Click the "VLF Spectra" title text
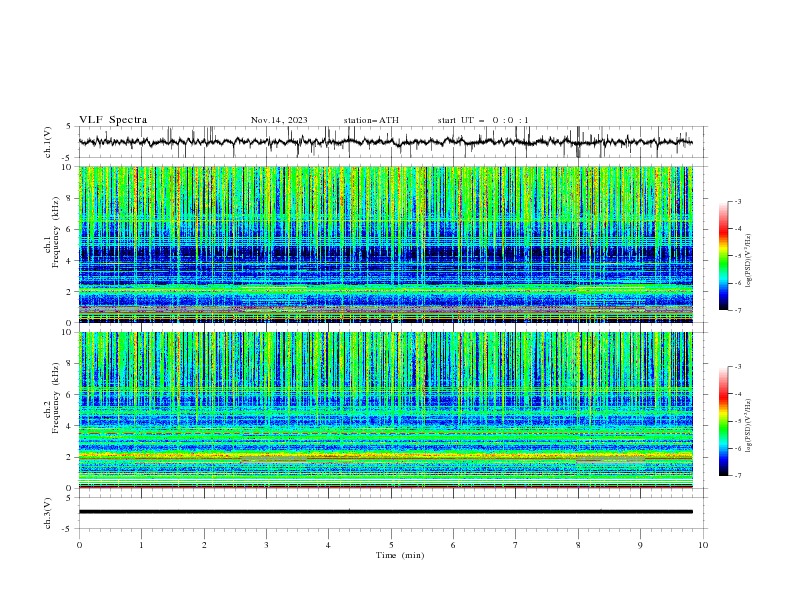 [113, 120]
